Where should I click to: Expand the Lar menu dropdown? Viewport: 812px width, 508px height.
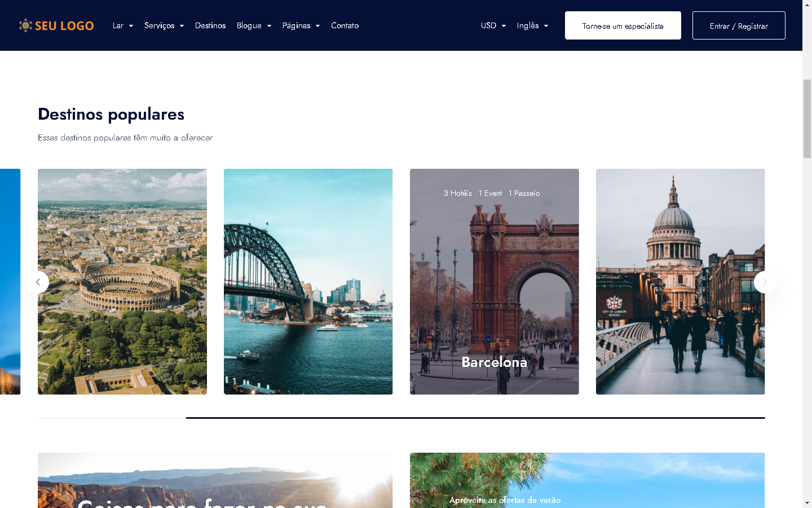[122, 25]
